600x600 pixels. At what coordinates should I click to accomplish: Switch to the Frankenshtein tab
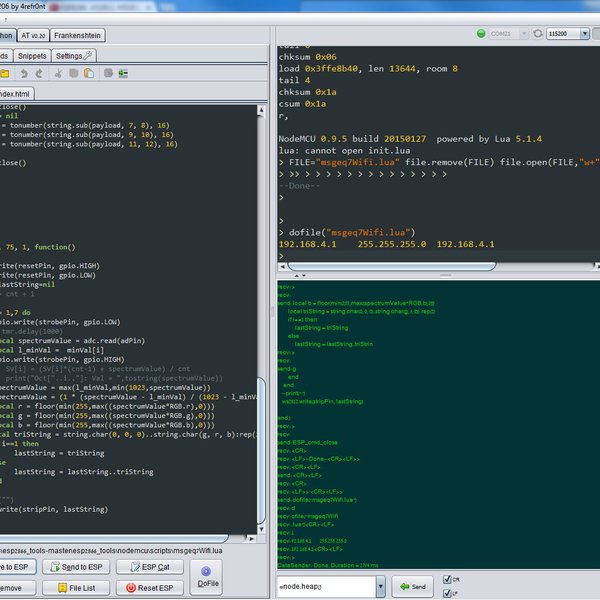click(77, 36)
